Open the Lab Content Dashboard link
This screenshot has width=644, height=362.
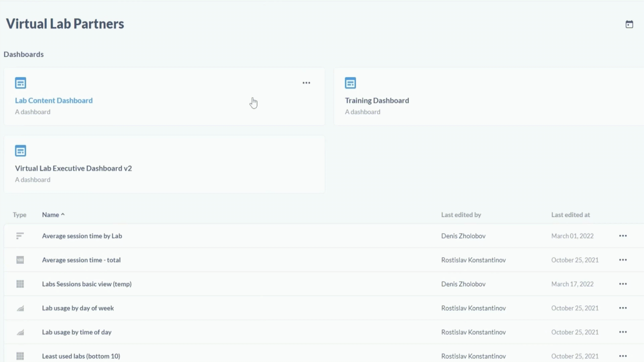coord(54,100)
